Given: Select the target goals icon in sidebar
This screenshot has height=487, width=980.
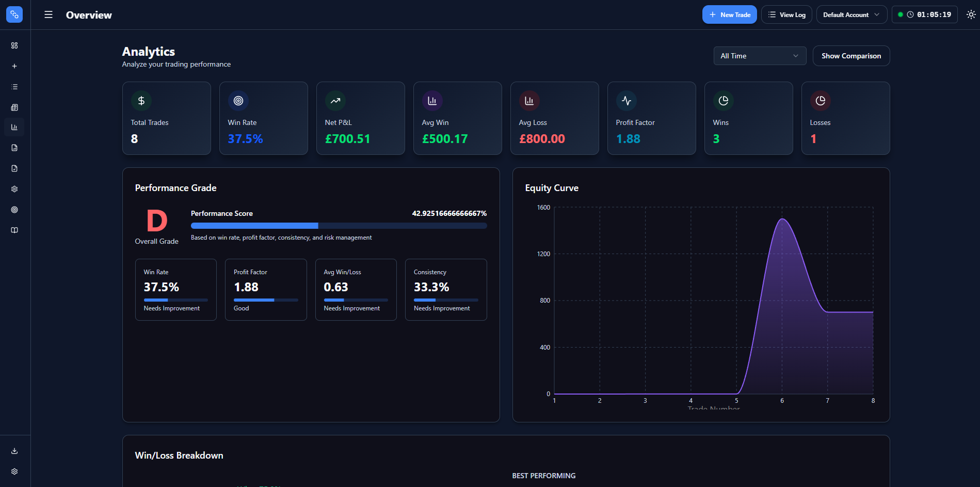Looking at the screenshot, I should (14, 209).
